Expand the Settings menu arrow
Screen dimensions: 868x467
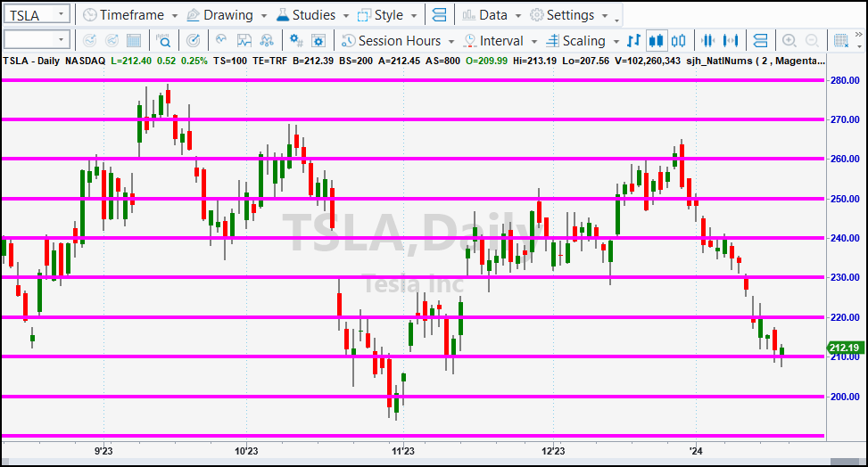point(605,15)
